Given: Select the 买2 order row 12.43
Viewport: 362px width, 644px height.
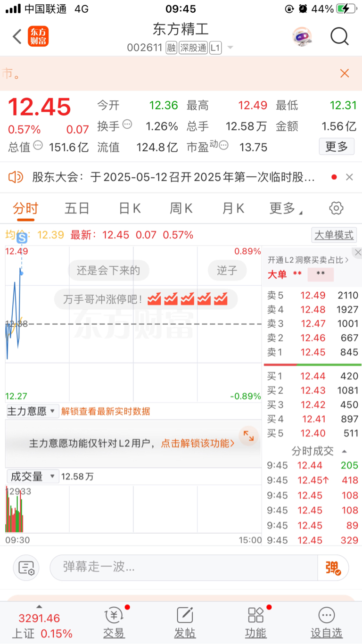Looking at the screenshot, I should pyautogui.click(x=313, y=390).
